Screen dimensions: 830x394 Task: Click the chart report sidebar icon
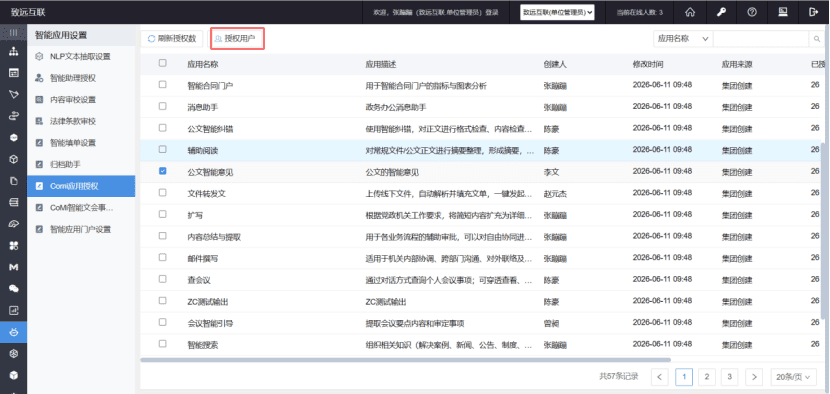(x=14, y=310)
